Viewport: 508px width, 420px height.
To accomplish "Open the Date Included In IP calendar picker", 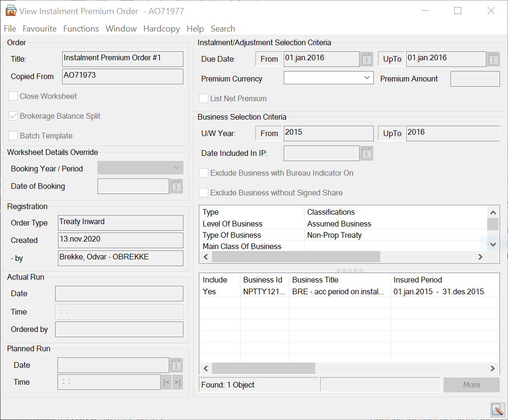I will coord(366,153).
